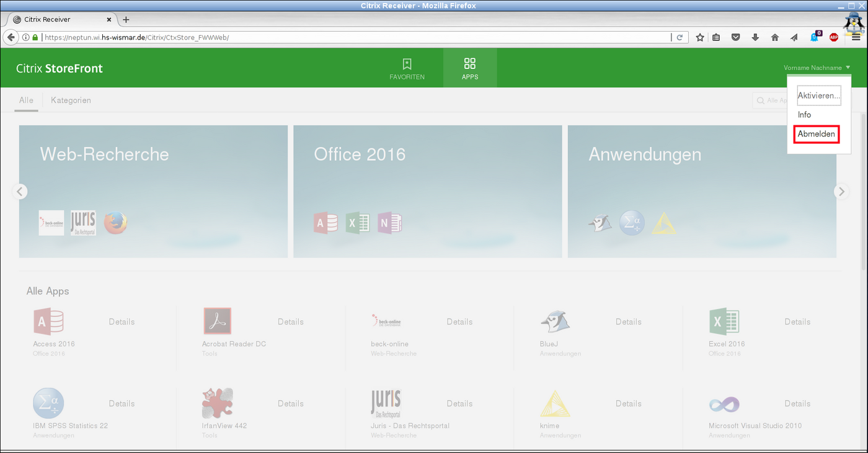Show bookmarks list icon in Firefox toolbar
Image resolution: width=868 pixels, height=453 pixels.
pos(716,37)
